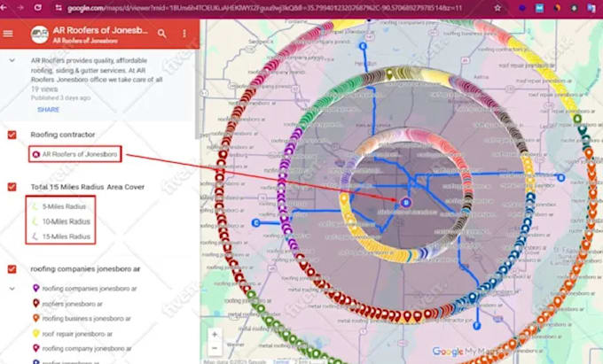603x364 pixels.
Task: Click the magenta pin for roofing company jonesboro ar
Action: pos(35,348)
